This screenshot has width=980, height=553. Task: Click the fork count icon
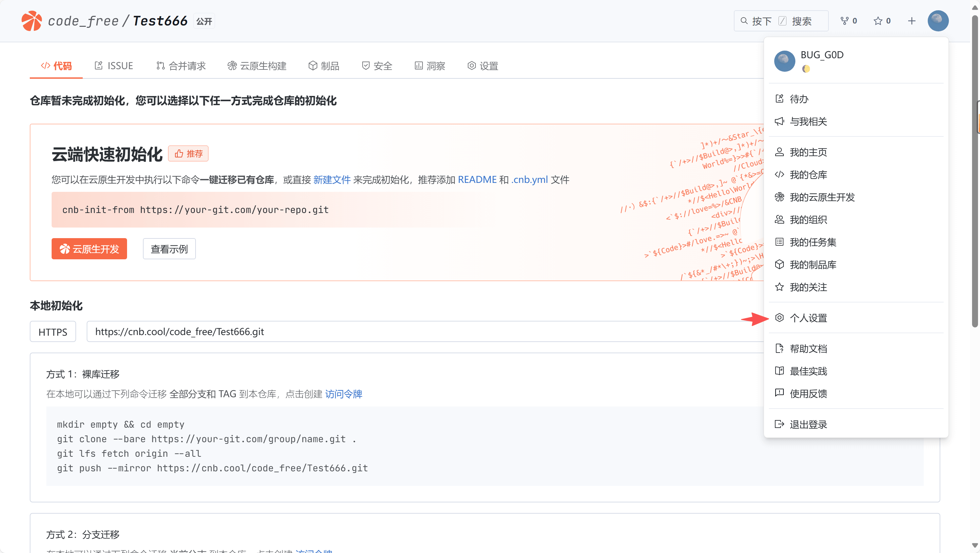coord(844,21)
